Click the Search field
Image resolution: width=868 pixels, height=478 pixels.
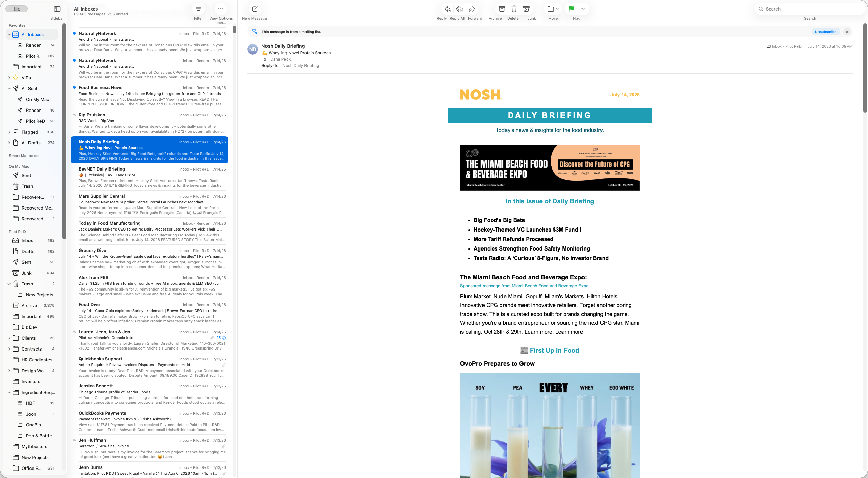click(x=810, y=9)
